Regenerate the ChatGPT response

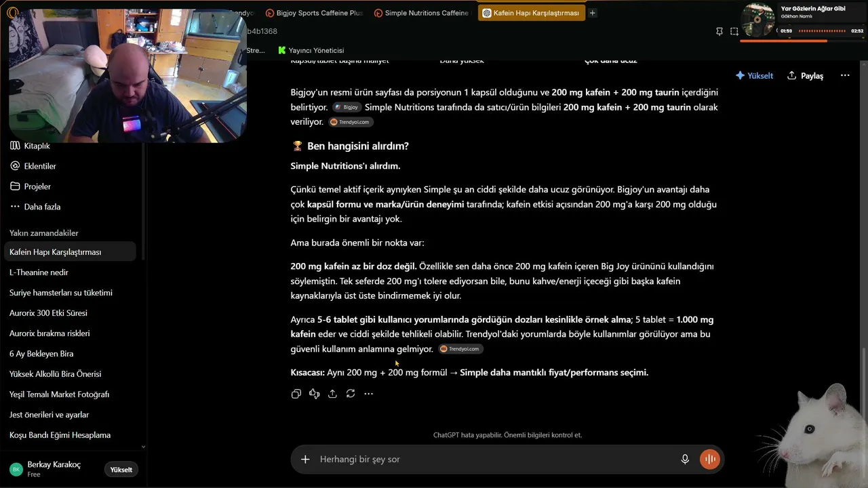(x=351, y=394)
